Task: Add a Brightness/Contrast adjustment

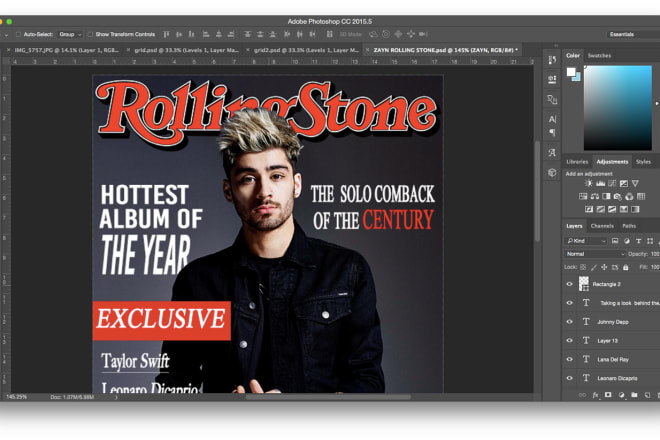Action: tap(588, 183)
